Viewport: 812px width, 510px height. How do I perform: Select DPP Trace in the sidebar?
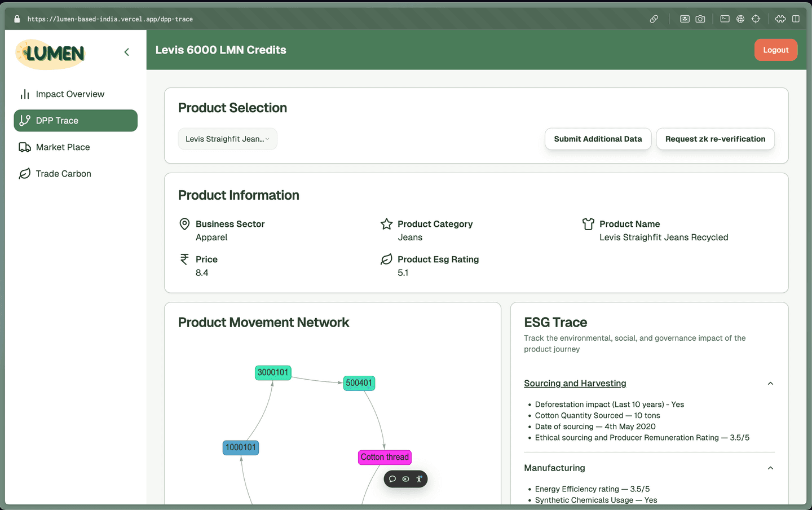point(76,121)
